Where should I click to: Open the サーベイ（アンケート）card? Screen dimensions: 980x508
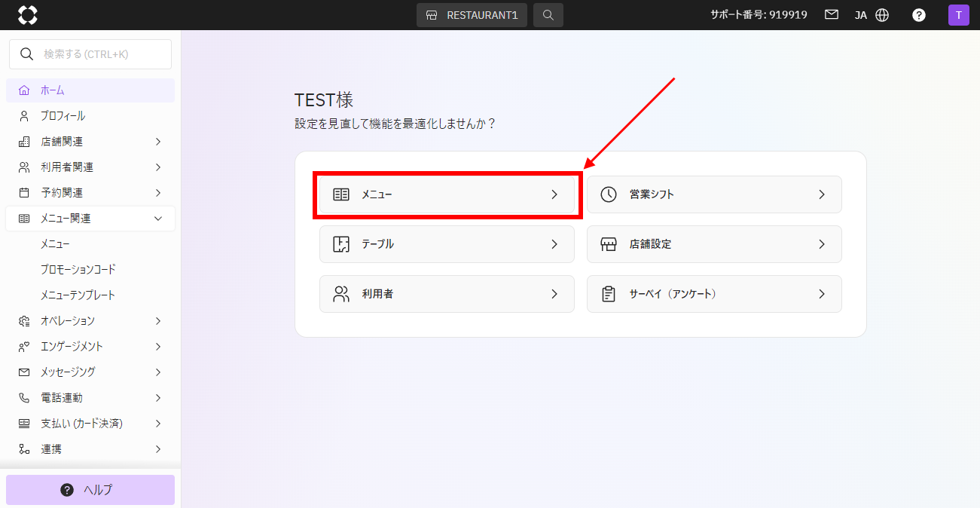click(714, 294)
